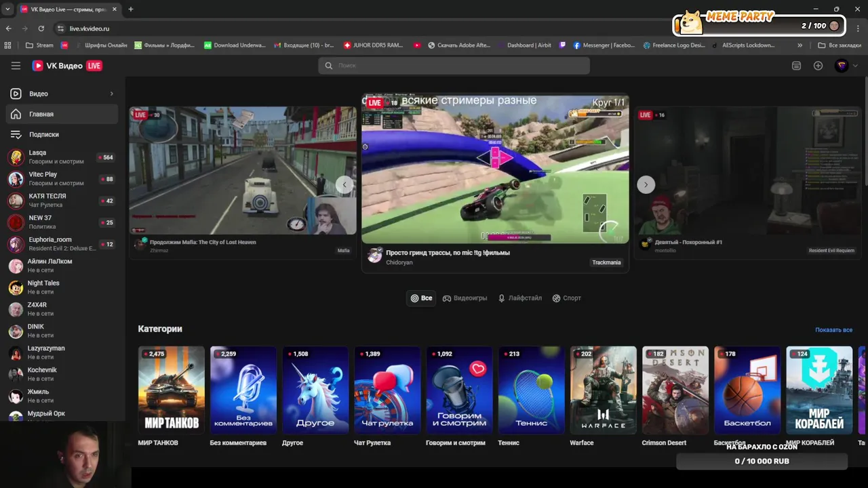
Task: Click the Night Tales channel avatar
Action: coord(16,287)
